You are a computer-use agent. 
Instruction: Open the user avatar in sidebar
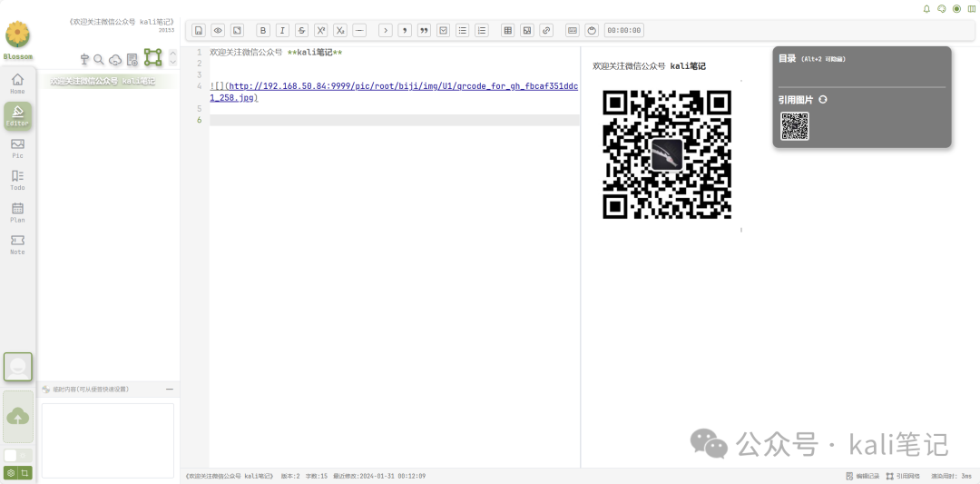click(x=17, y=367)
